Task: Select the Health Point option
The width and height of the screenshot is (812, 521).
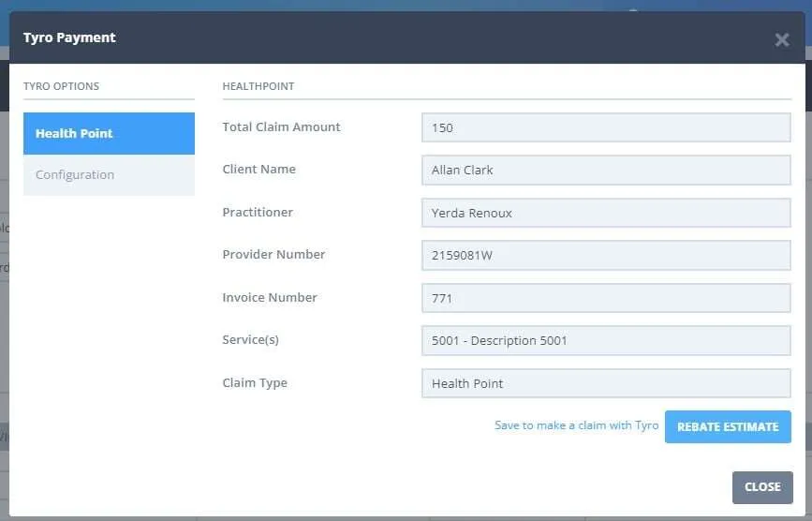Action: coord(109,133)
